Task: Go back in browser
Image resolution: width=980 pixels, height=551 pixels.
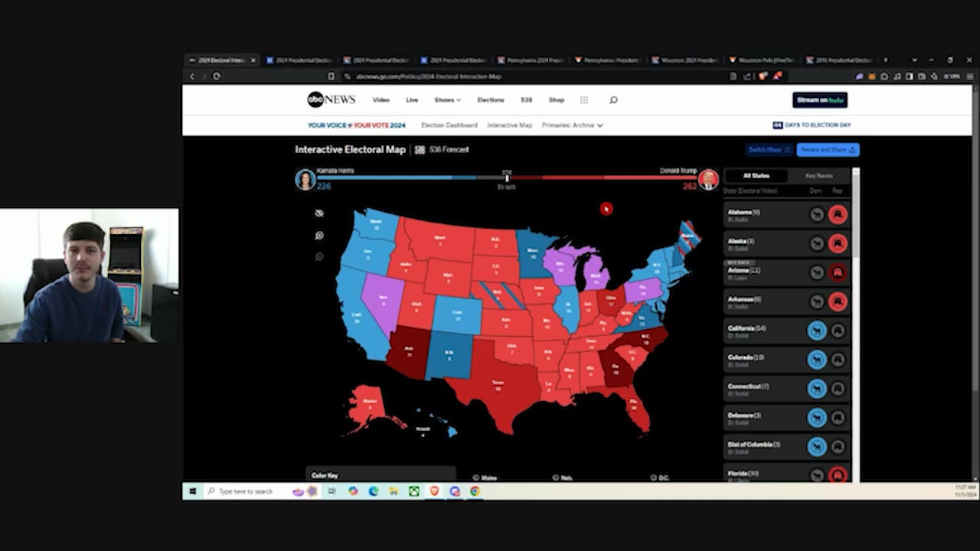Action: coord(192,77)
